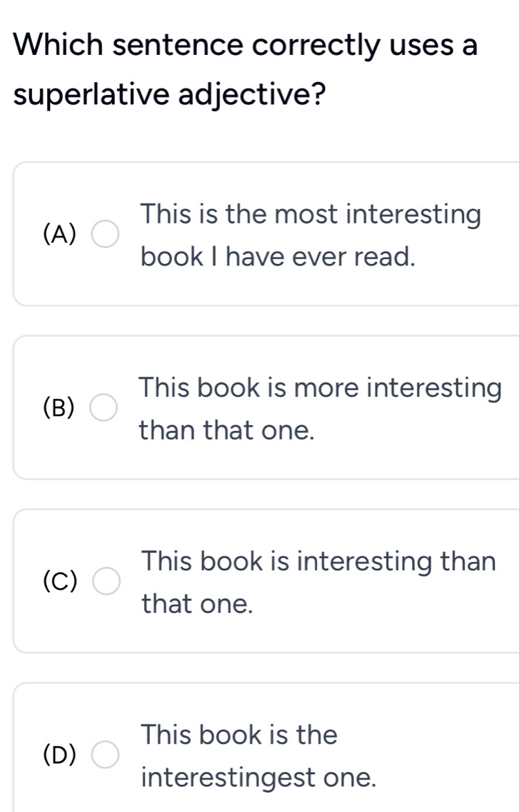Click the "(A)" letter label

pos(61,235)
